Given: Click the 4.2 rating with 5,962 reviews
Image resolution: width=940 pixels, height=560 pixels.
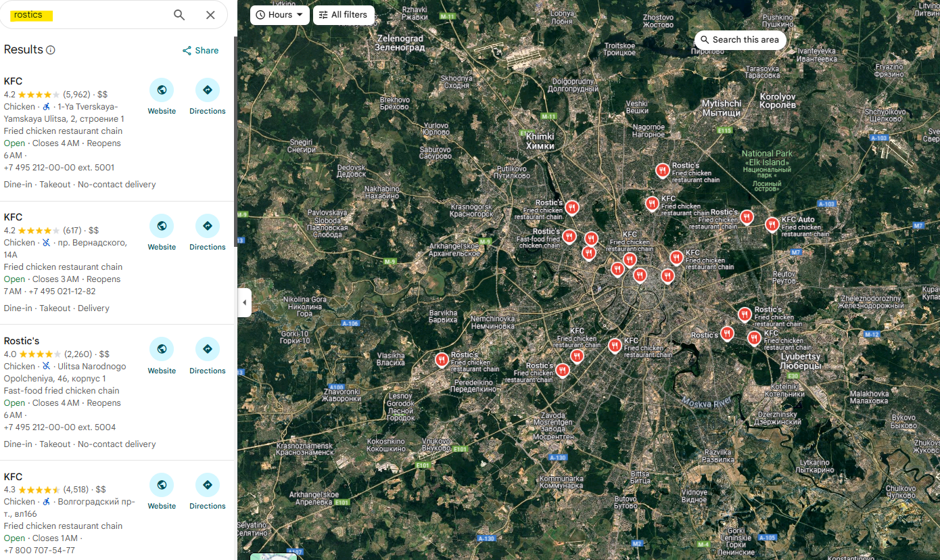Looking at the screenshot, I should click(47, 95).
